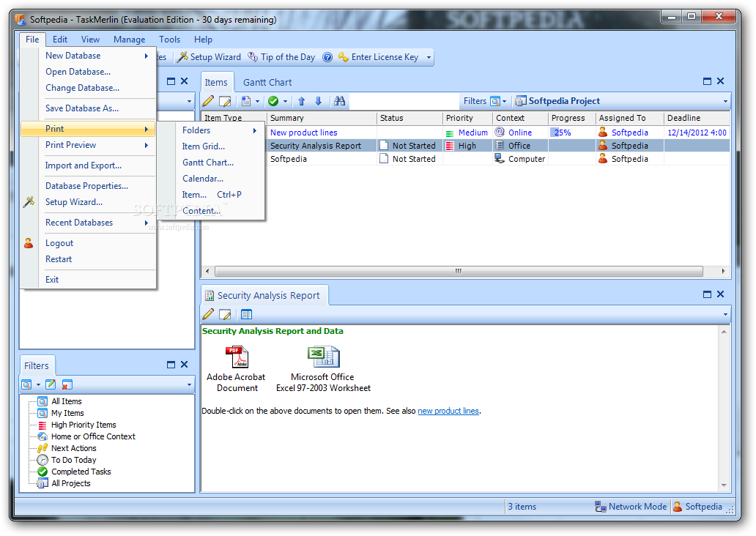Close the Filters panel
The width and height of the screenshot is (756, 536).
coord(184,365)
